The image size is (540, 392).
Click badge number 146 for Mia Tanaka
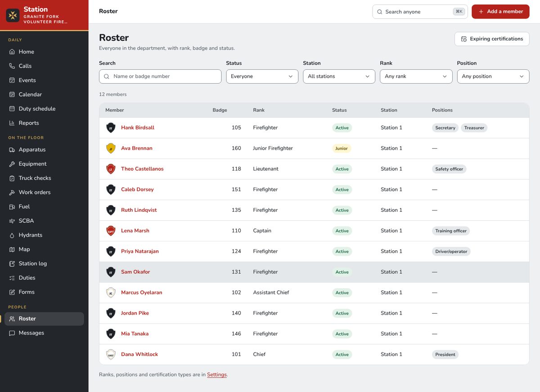coord(236,334)
